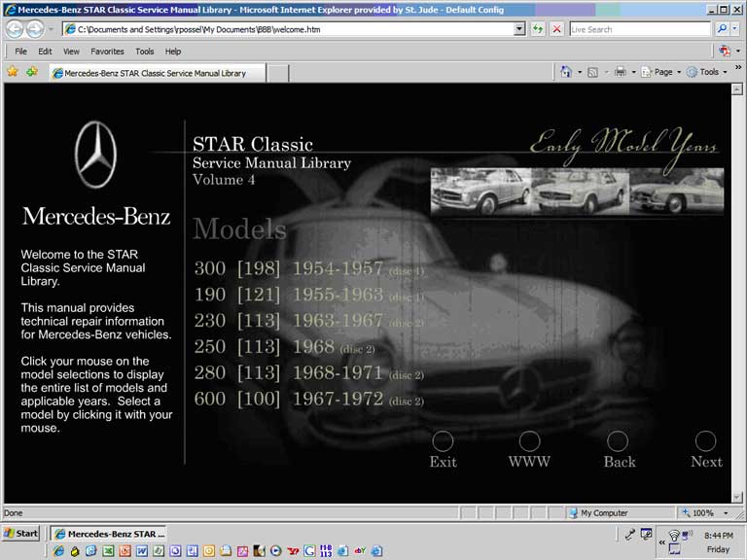Viewport: 747px width, 560px height.
Task: Select model 280 [113] 1968-1971
Action: (x=308, y=373)
